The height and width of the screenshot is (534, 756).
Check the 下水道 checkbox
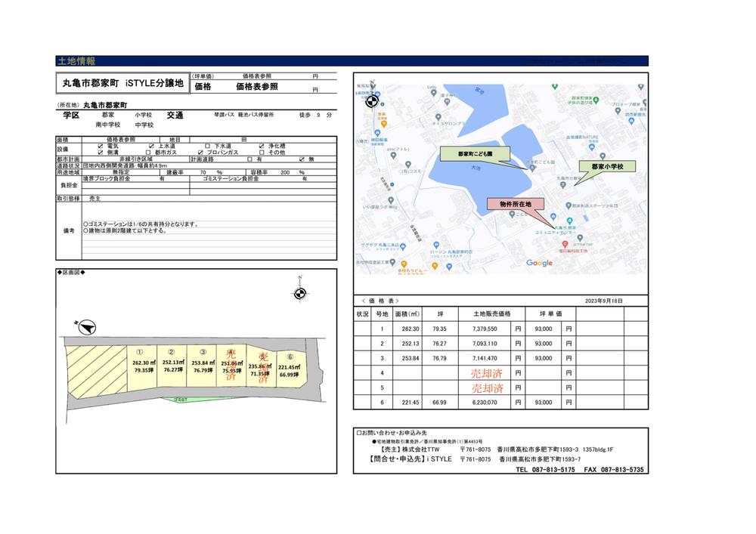click(207, 146)
